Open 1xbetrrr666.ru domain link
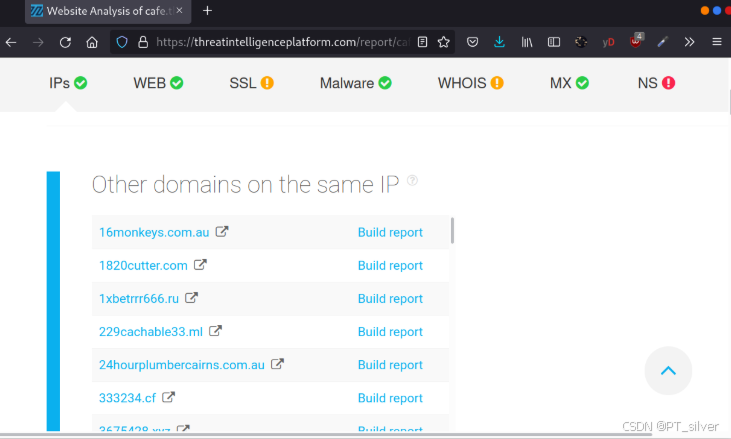This screenshot has height=439, width=731. (138, 298)
